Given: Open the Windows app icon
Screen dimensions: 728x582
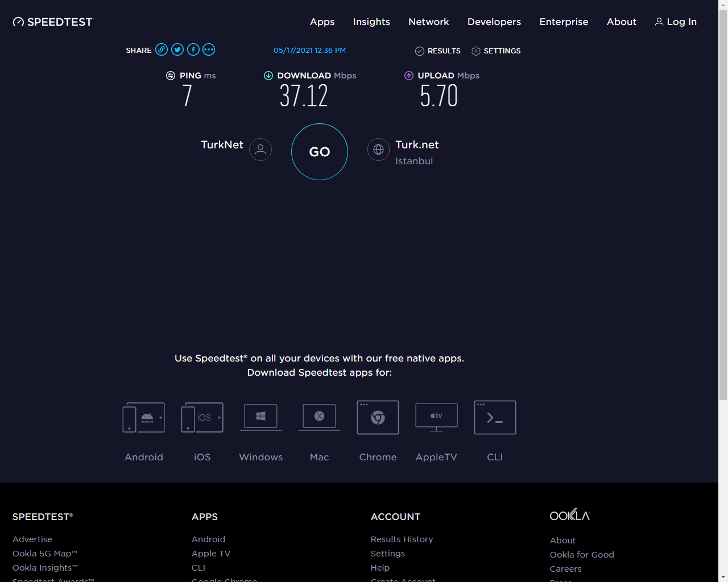Looking at the screenshot, I should point(261,417).
